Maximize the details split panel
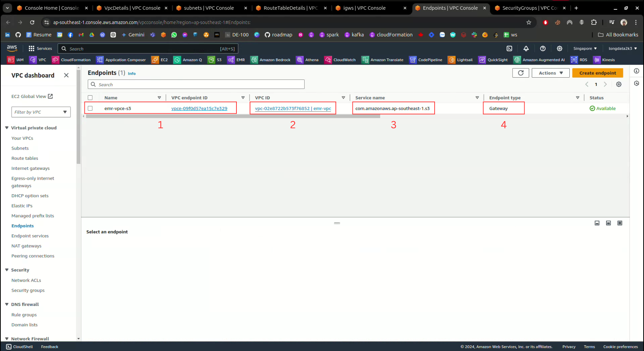The width and height of the screenshot is (644, 351). tap(620, 223)
